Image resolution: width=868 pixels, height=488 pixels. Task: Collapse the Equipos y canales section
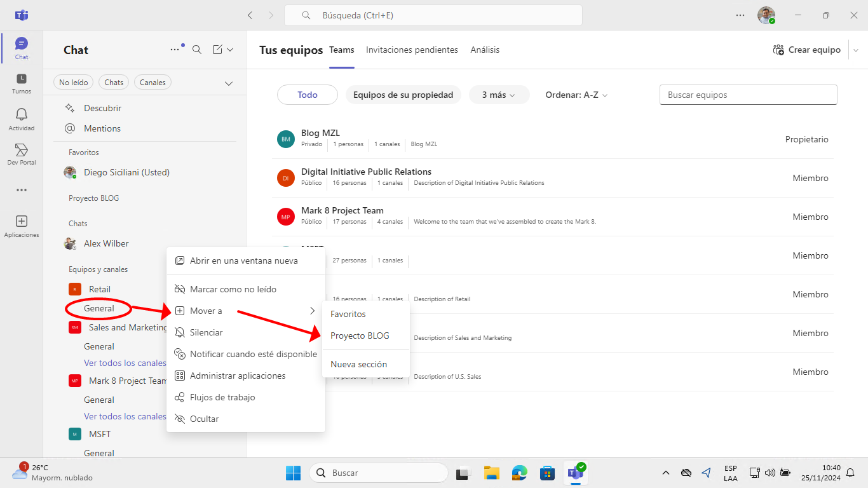pyautogui.click(x=98, y=269)
